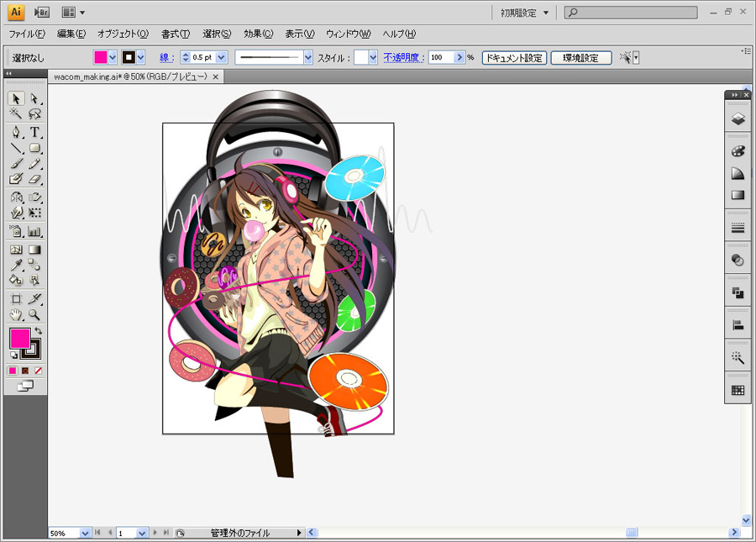756x542 pixels.
Task: Activate the Type tool
Action: [x=34, y=132]
